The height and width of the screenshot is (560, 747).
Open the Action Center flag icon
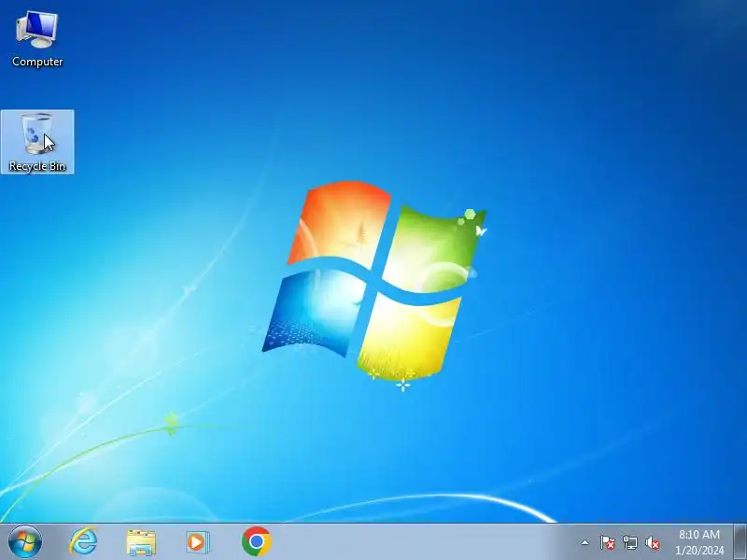click(607, 542)
